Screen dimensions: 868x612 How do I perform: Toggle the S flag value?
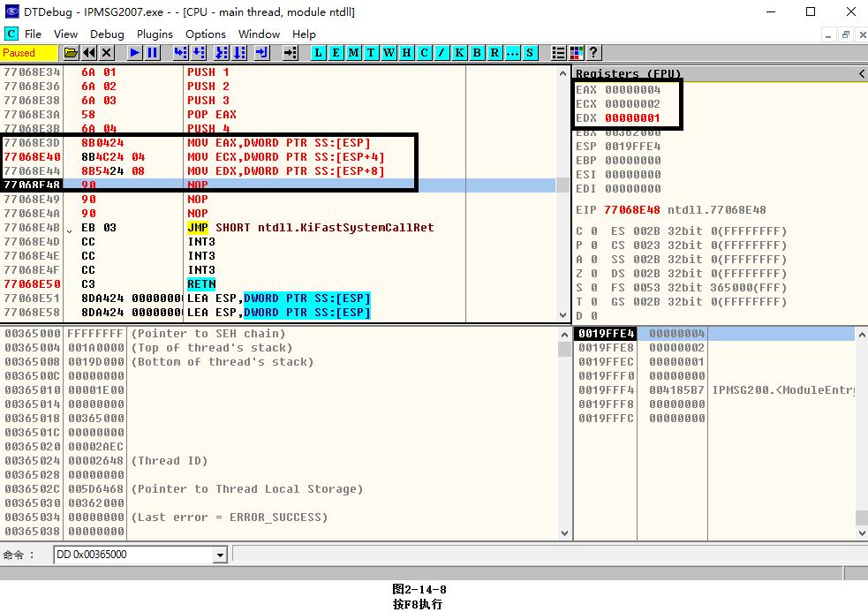point(594,287)
